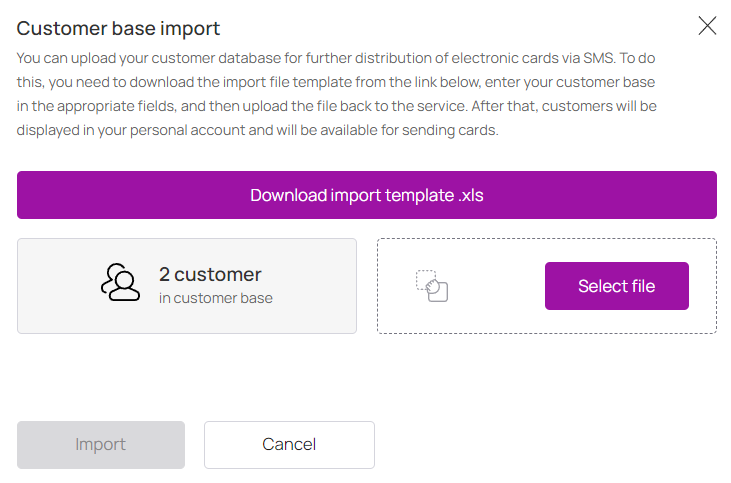
Task: Cancel the customer base import
Action: coord(289,445)
